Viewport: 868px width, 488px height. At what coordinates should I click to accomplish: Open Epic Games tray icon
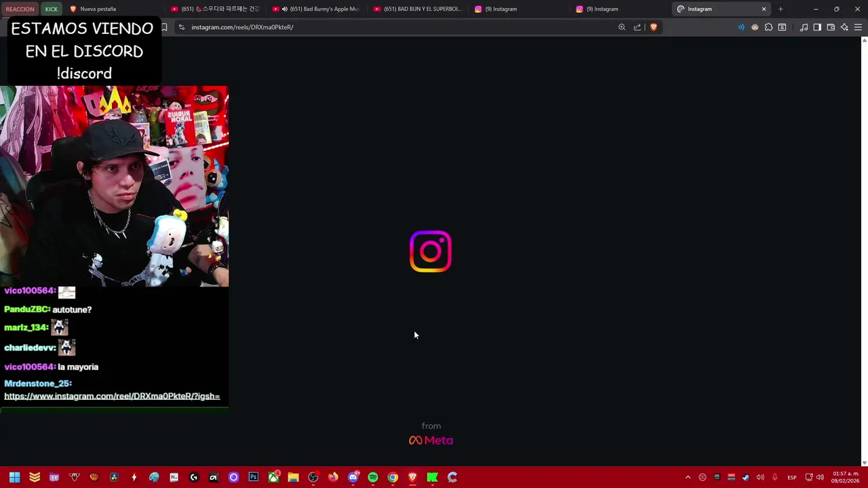click(x=717, y=477)
